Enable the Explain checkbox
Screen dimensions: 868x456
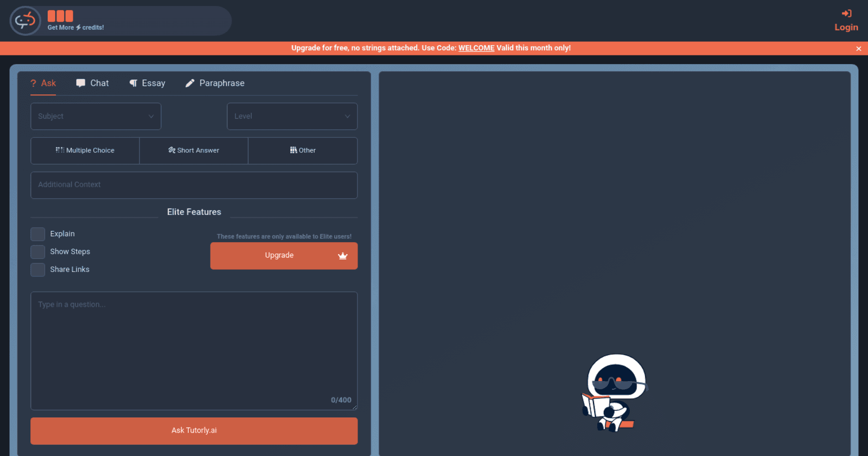[38, 234]
